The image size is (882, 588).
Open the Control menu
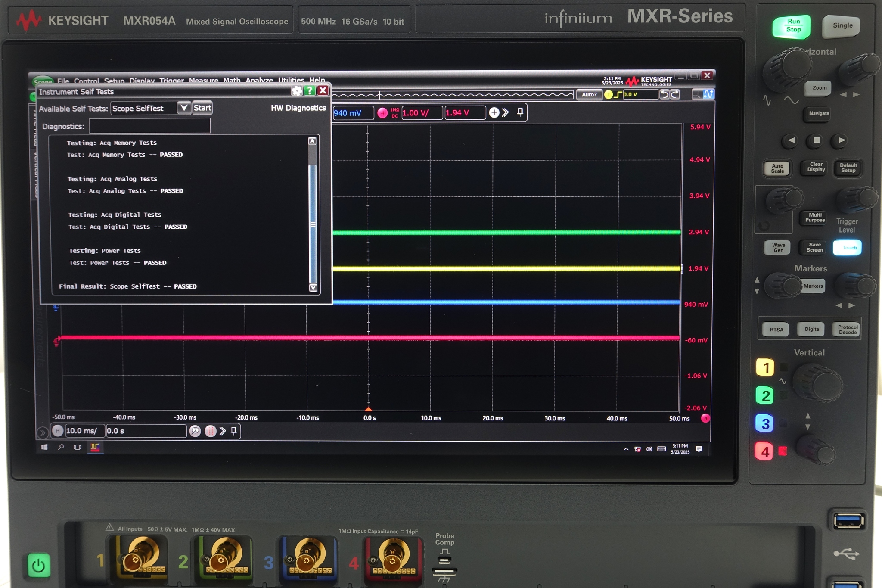coord(86,81)
